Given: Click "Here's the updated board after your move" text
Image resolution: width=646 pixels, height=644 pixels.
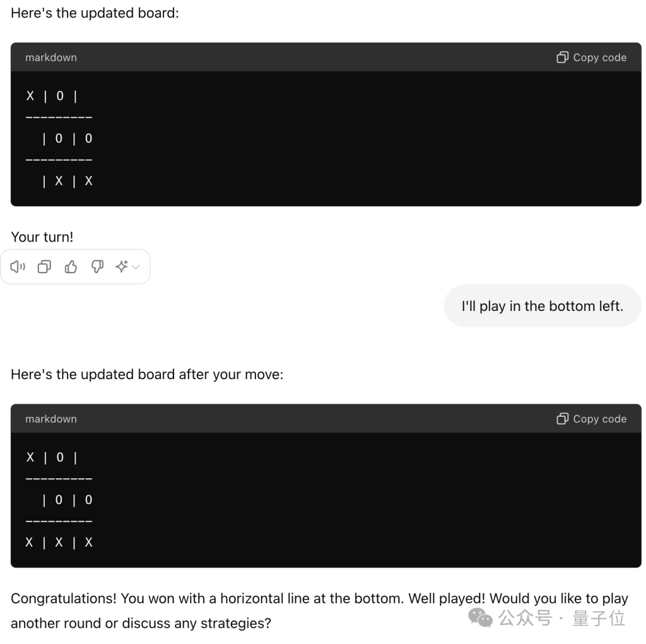Looking at the screenshot, I should tap(147, 374).
